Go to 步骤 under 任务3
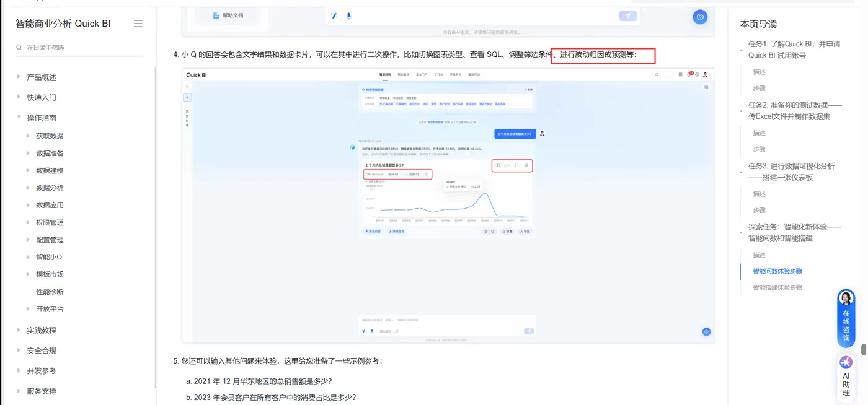The image size is (868, 405). tap(759, 210)
